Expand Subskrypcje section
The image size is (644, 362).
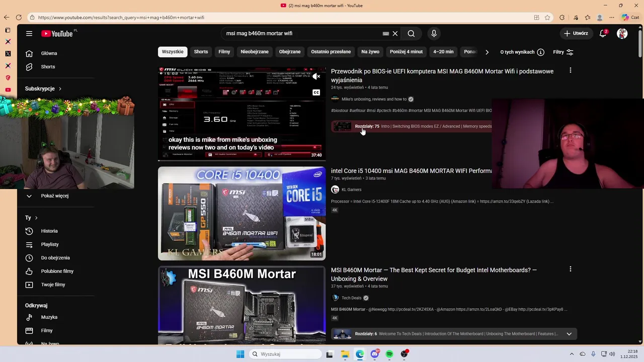(x=44, y=89)
